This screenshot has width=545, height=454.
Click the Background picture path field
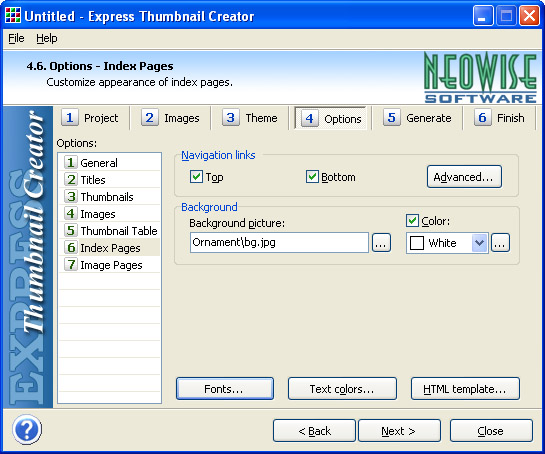pyautogui.click(x=279, y=242)
